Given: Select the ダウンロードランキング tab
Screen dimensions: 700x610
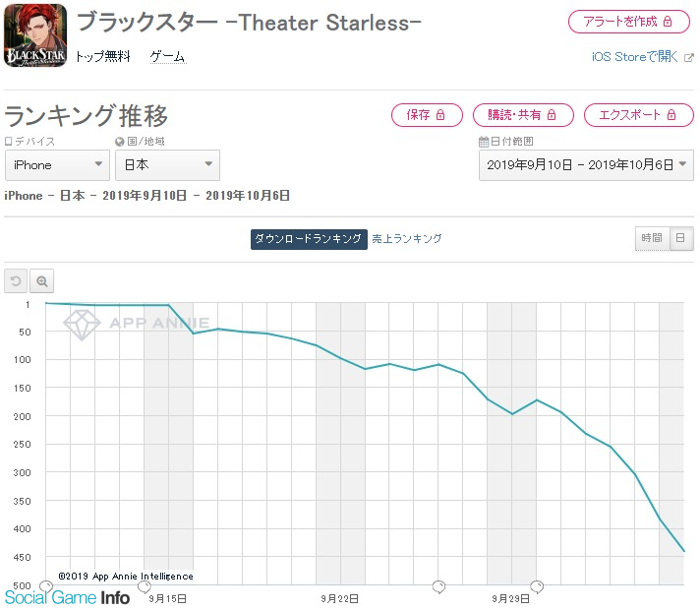Looking at the screenshot, I should pos(309,239).
